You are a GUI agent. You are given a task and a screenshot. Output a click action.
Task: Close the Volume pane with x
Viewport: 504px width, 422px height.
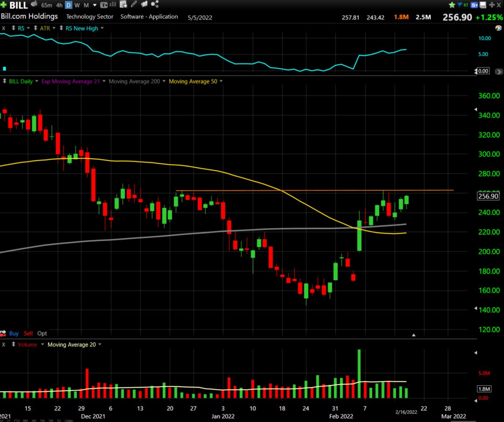4,345
